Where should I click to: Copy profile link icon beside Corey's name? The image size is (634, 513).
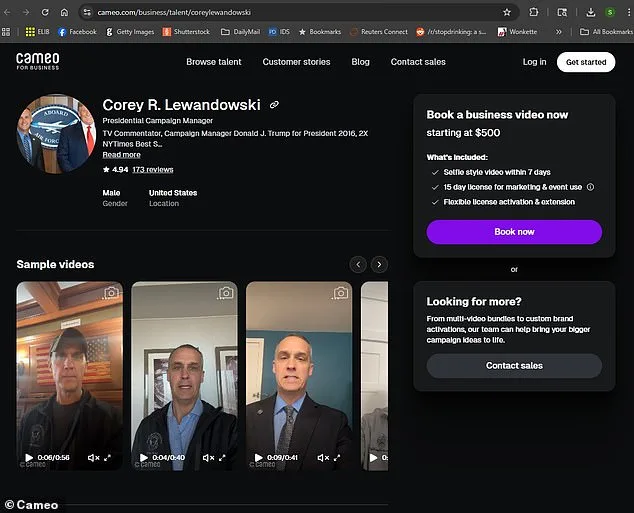pos(274,105)
